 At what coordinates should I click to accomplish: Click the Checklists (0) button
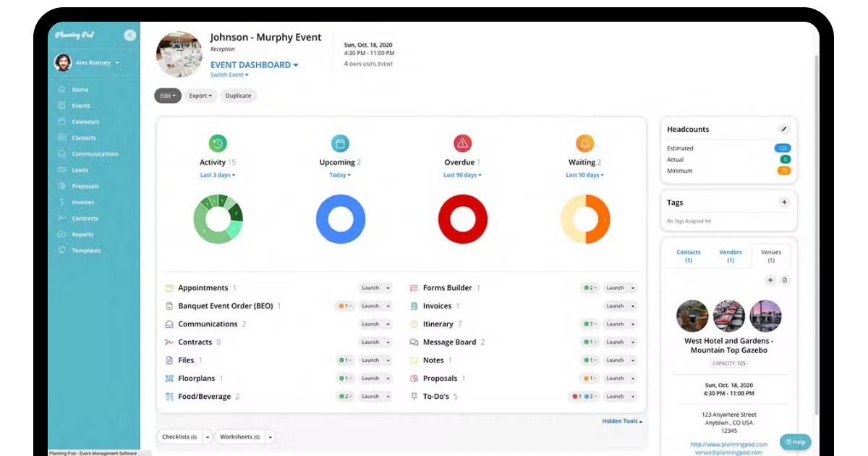click(x=179, y=437)
